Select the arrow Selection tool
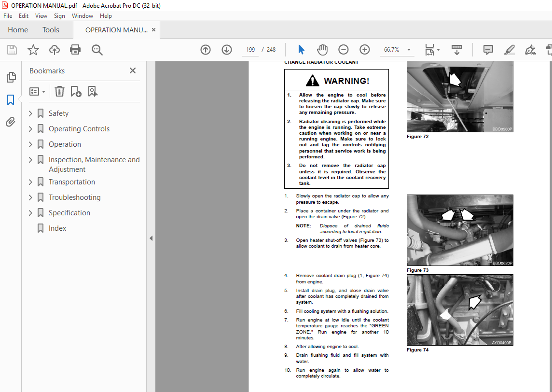 [x=301, y=50]
